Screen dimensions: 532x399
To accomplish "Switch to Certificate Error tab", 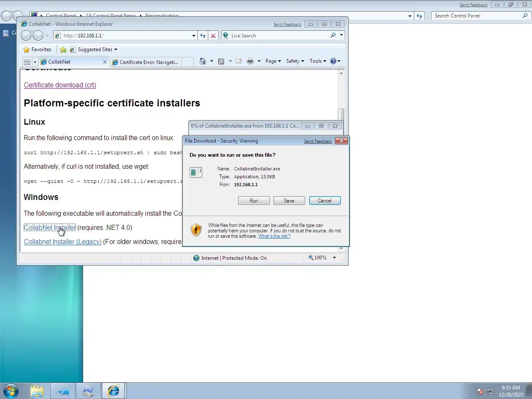I will 146,62.
